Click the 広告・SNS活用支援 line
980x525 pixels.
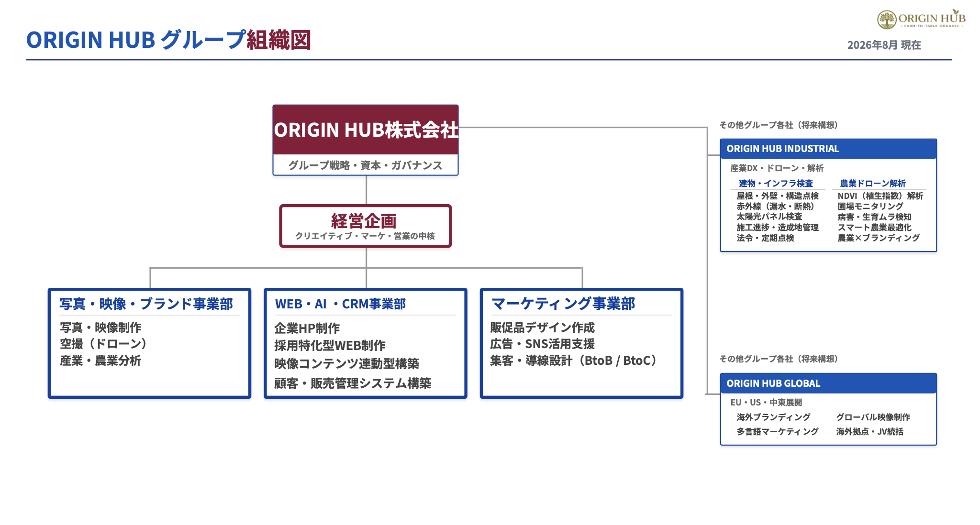click(542, 344)
